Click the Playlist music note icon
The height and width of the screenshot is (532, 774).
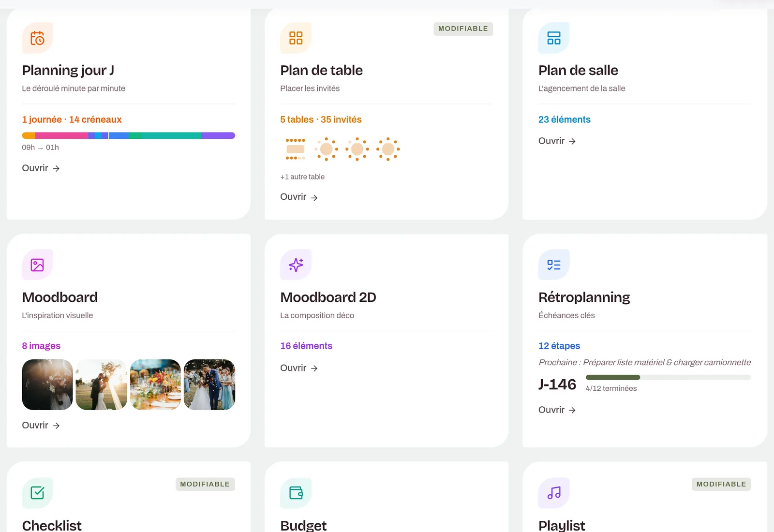(x=554, y=493)
